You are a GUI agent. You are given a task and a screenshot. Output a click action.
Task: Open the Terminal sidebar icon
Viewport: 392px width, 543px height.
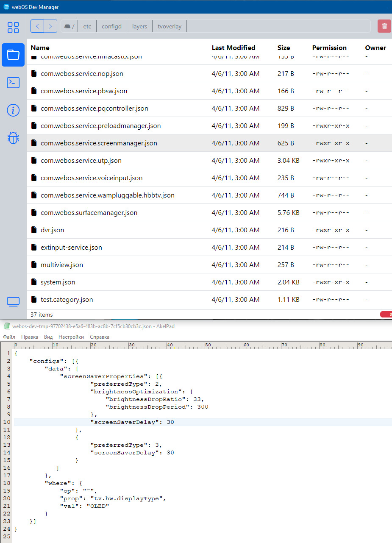(13, 83)
